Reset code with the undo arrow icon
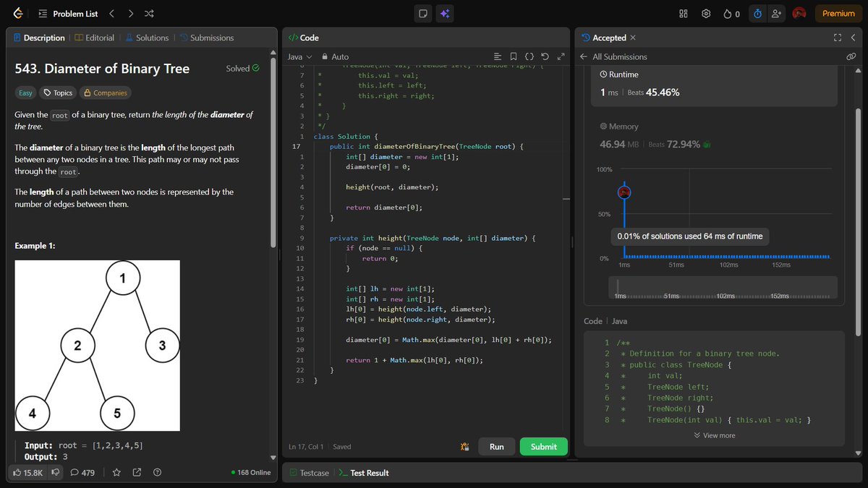Viewport: 868px width, 488px height. click(545, 56)
